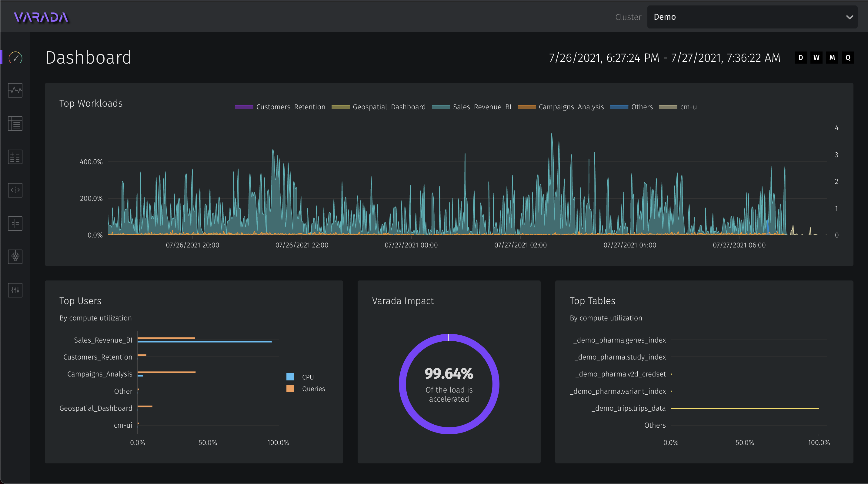Click the 99.64% value text
868x484 pixels.
[x=449, y=373]
